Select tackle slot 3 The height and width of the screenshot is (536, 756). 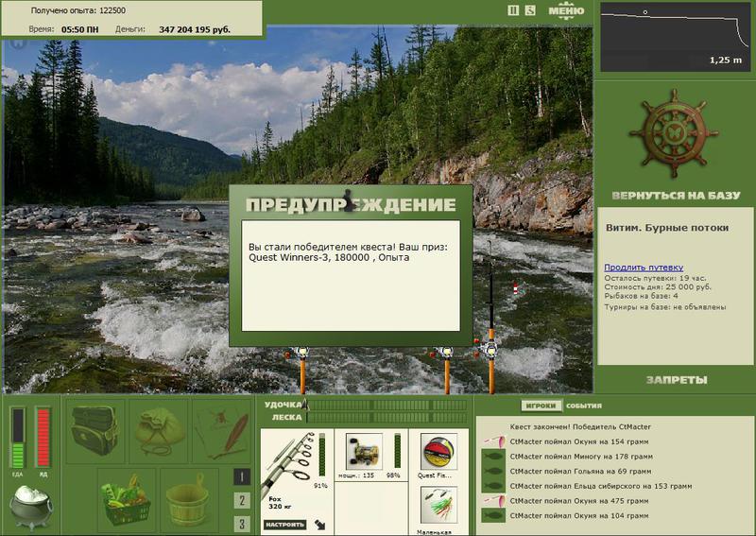242,524
